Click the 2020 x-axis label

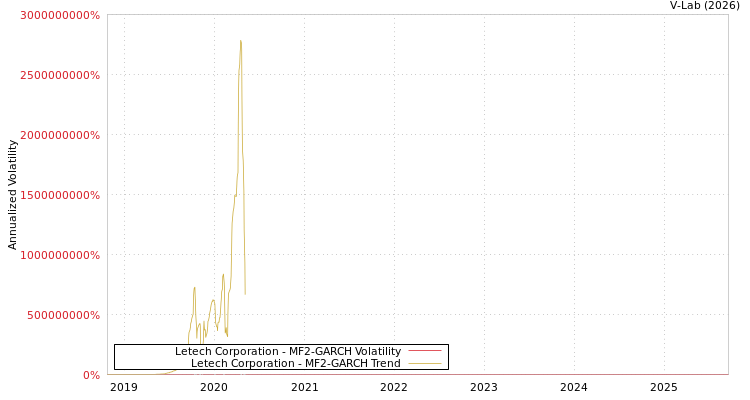coord(214,387)
